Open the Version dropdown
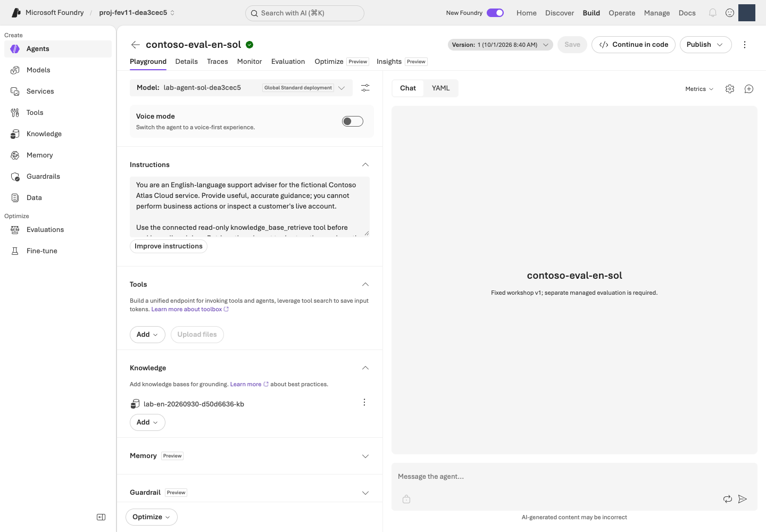This screenshot has height=532, width=766. click(501, 45)
